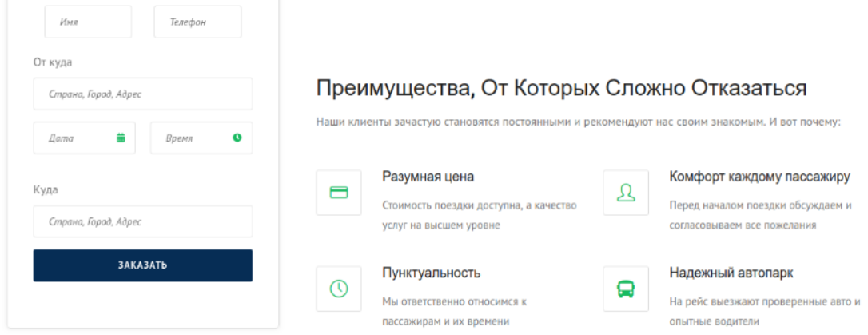Click the Преимущества, От Которых Сложно Отказаться title
The height and width of the screenshot is (335, 868).
561,88
